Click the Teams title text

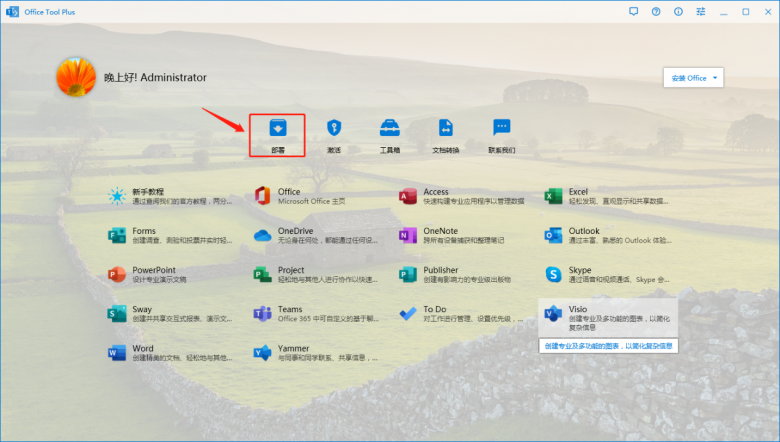pos(290,310)
